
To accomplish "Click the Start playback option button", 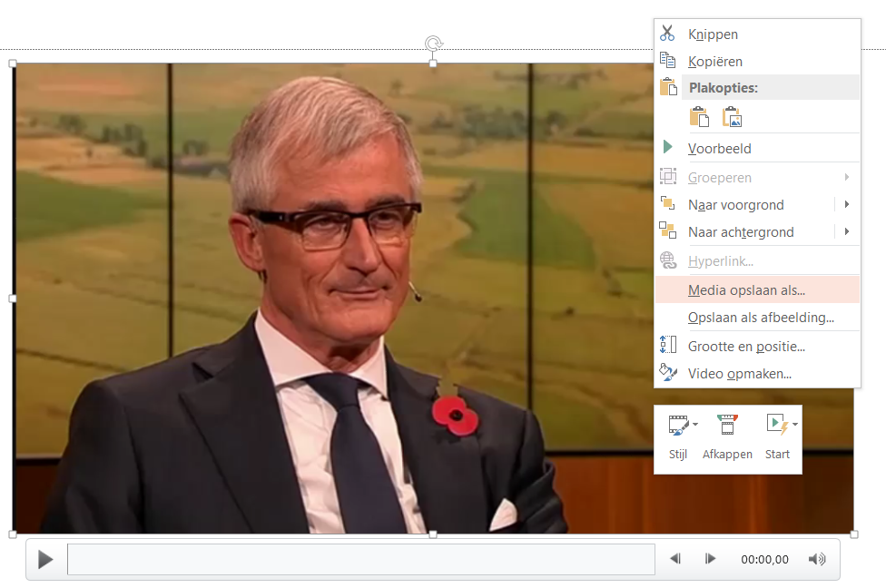I will pyautogui.click(x=777, y=438).
